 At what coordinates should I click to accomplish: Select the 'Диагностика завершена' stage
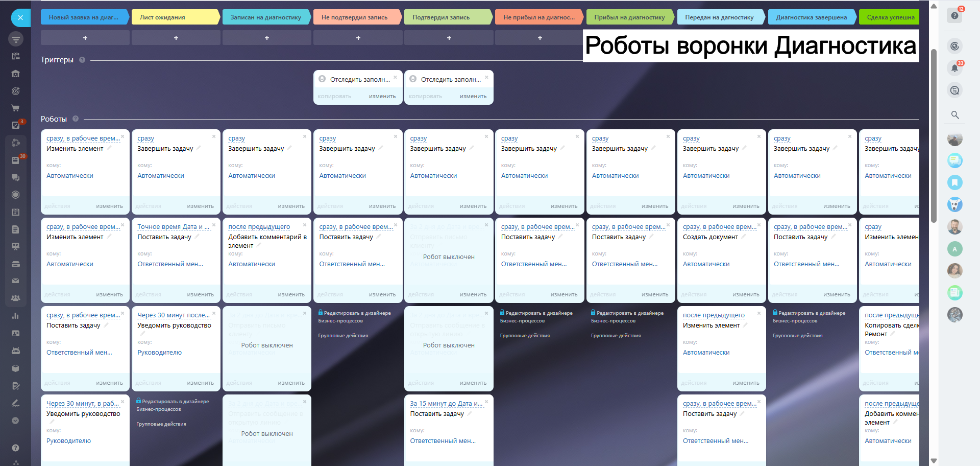click(x=812, y=17)
